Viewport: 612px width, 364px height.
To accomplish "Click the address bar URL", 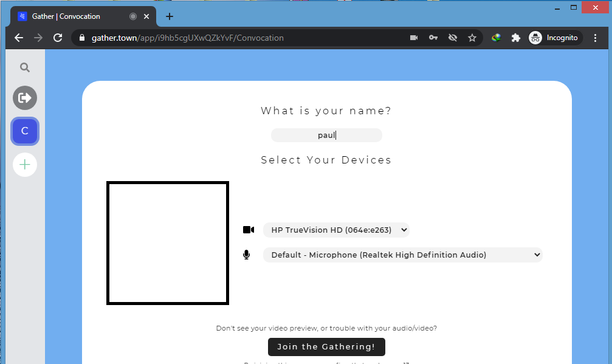I will coord(187,38).
